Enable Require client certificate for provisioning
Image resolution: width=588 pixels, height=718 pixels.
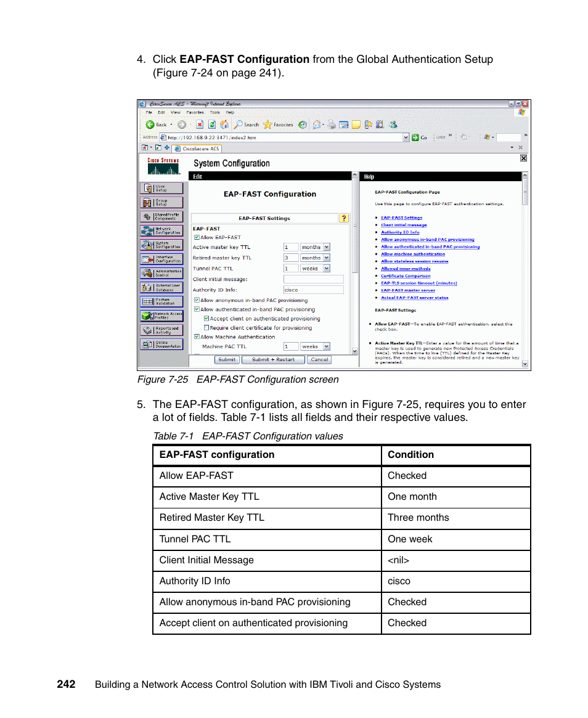206,328
